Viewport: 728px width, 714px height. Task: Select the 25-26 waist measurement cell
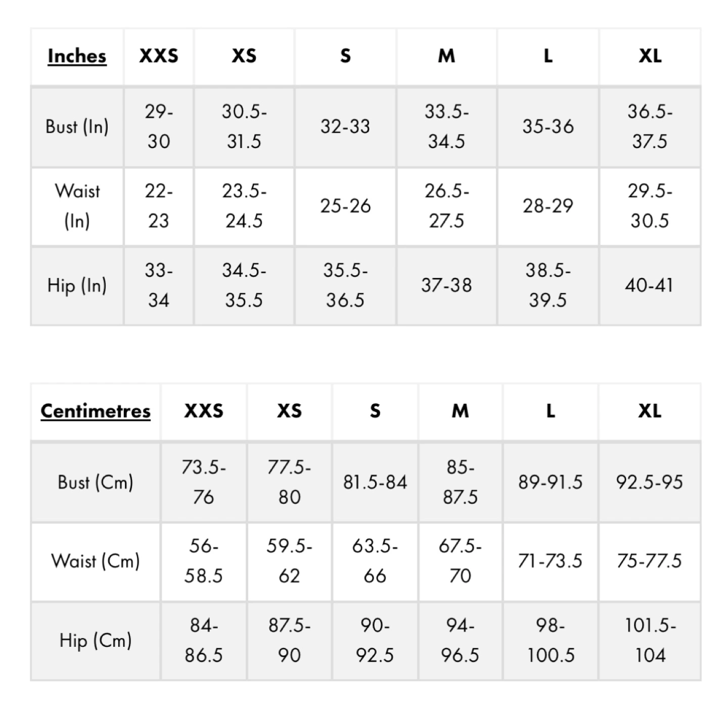click(345, 206)
